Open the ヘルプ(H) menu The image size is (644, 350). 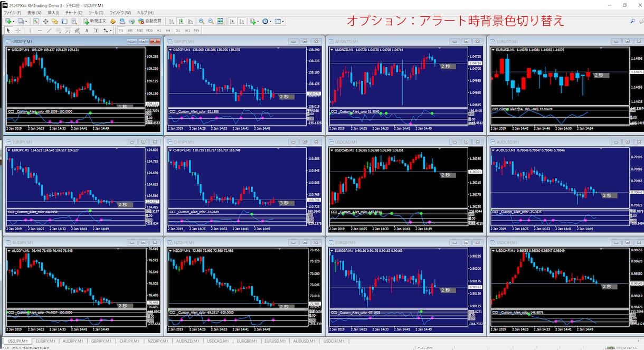pyautogui.click(x=145, y=12)
